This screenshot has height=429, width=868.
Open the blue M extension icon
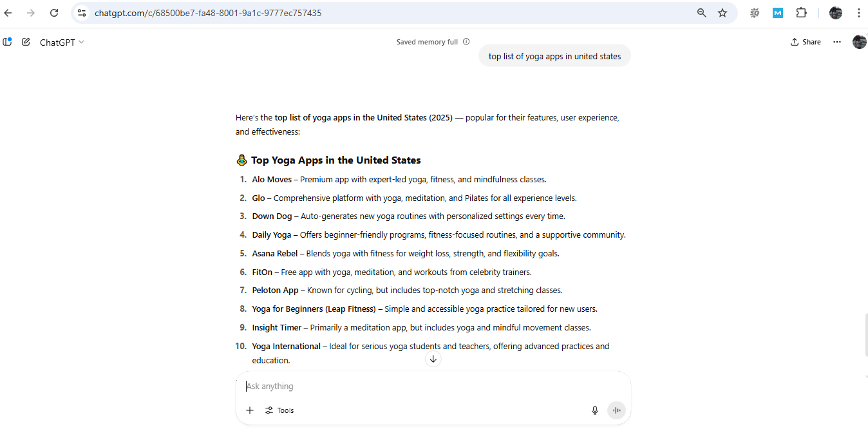pyautogui.click(x=778, y=13)
